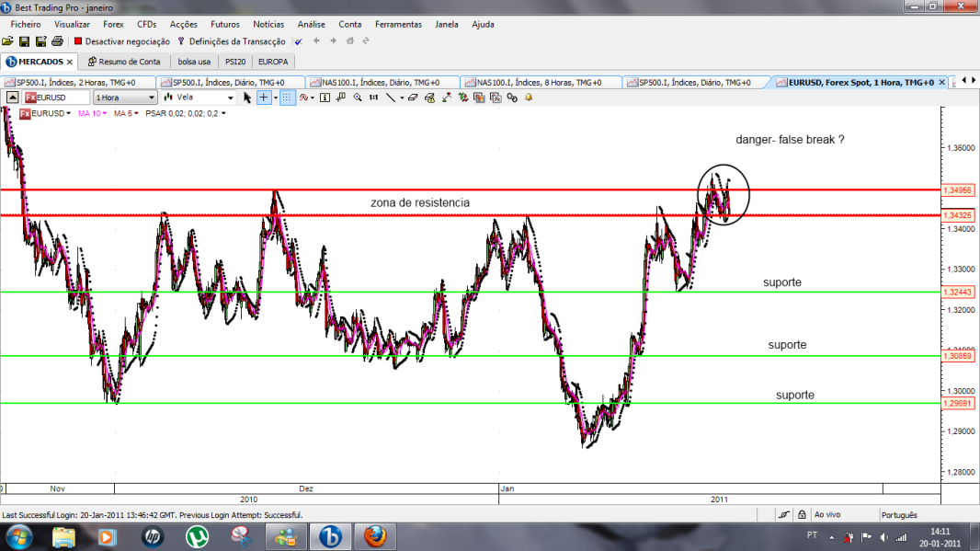Click the chart info 'i' icon
The height and width of the screenshot is (551, 980).
(x=325, y=98)
